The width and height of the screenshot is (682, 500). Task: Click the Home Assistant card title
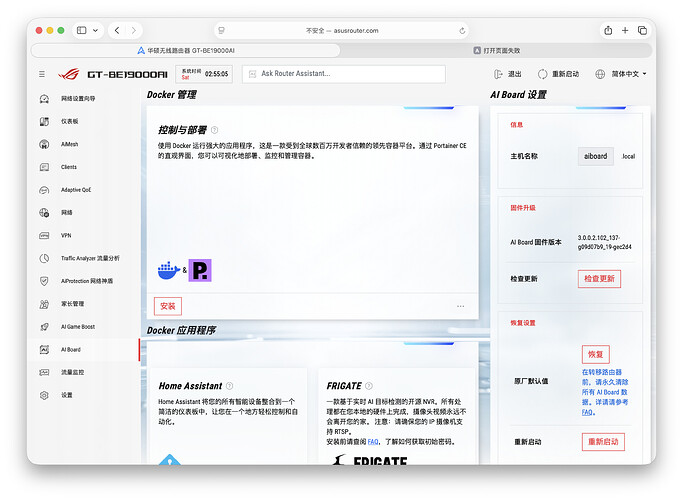191,386
